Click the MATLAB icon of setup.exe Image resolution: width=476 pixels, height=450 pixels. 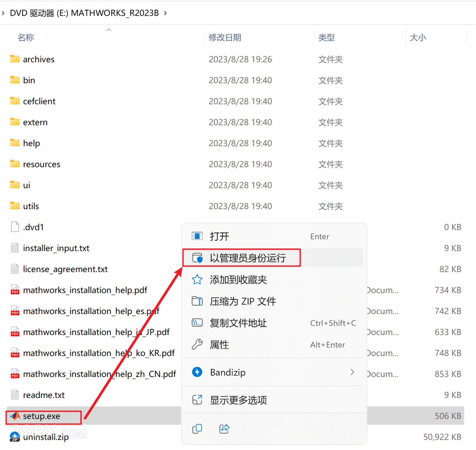pos(15,416)
